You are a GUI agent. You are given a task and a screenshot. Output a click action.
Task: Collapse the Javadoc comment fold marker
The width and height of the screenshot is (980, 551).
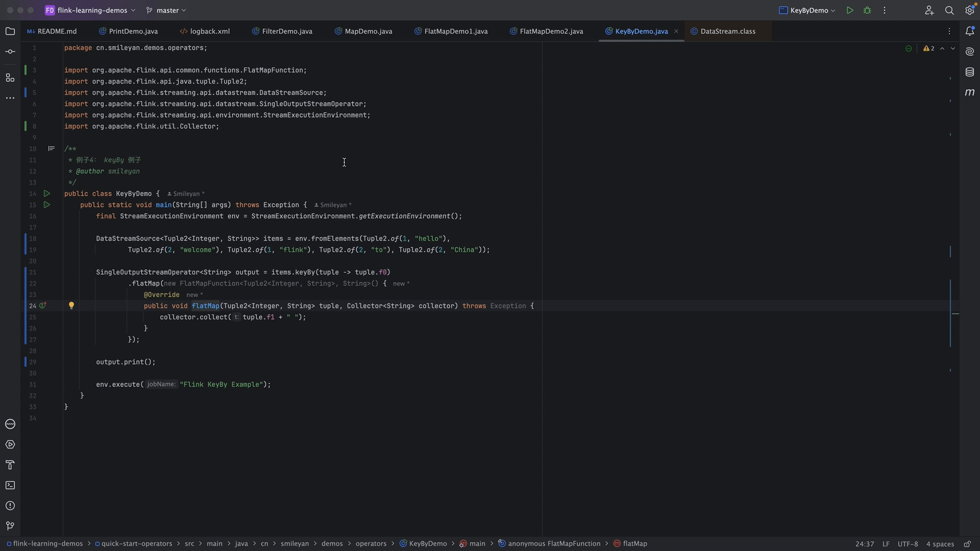point(51,148)
